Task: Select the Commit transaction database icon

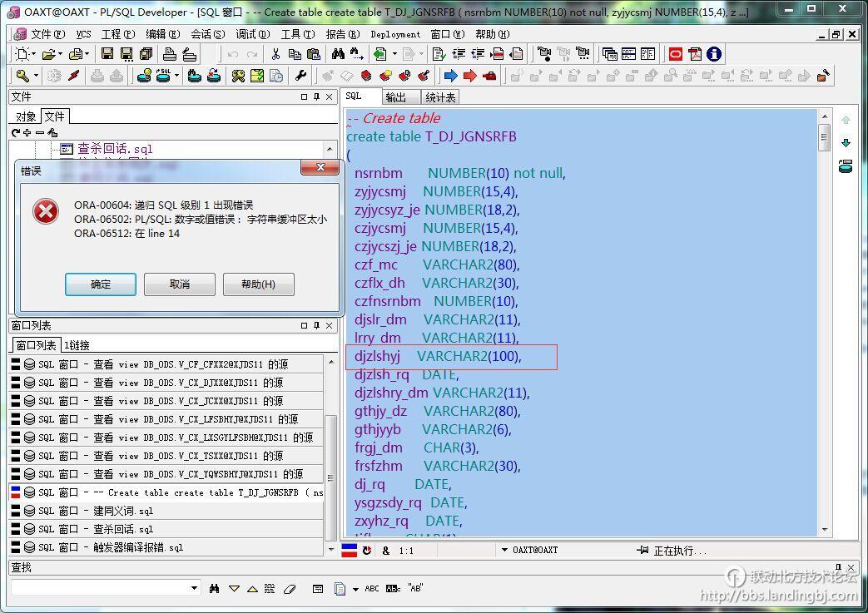Action: coord(192,76)
